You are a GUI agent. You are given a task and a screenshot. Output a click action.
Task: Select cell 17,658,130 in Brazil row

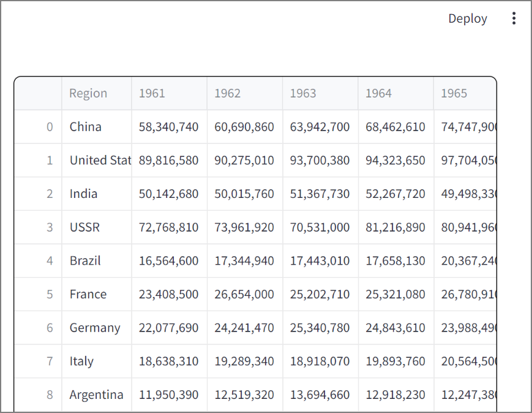(x=396, y=261)
